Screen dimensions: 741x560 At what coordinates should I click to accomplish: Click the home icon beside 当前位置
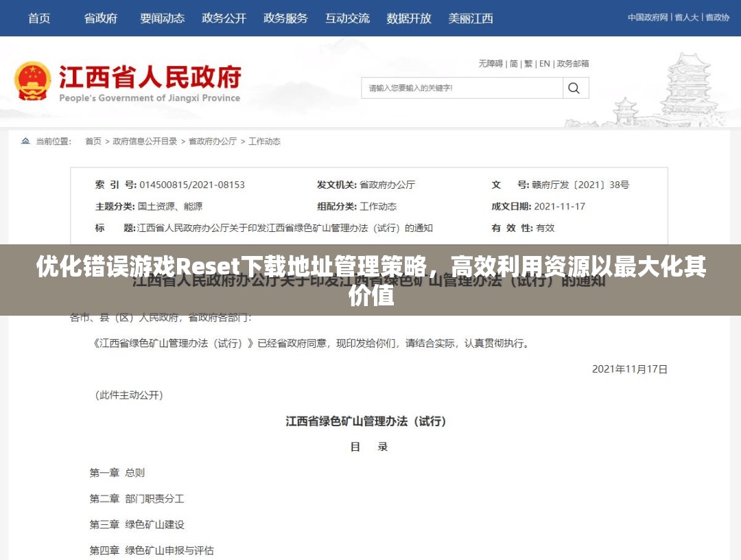(25, 141)
